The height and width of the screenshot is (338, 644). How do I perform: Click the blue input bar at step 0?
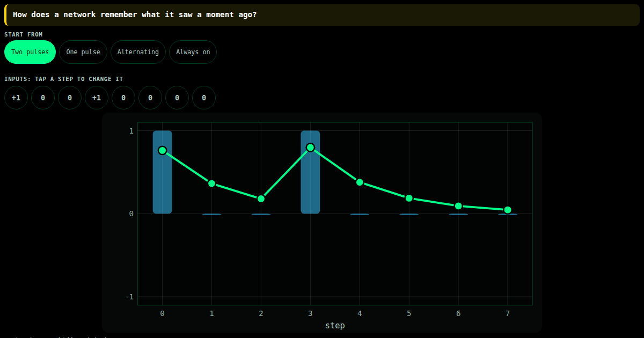tap(163, 172)
